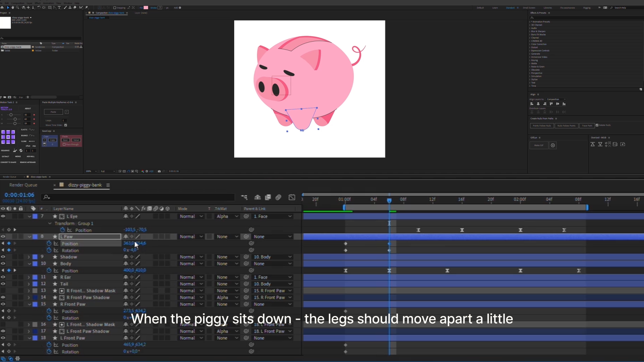Expand Color Correction effects category
The width and height of the screenshot is (644, 362).
tap(539, 44)
